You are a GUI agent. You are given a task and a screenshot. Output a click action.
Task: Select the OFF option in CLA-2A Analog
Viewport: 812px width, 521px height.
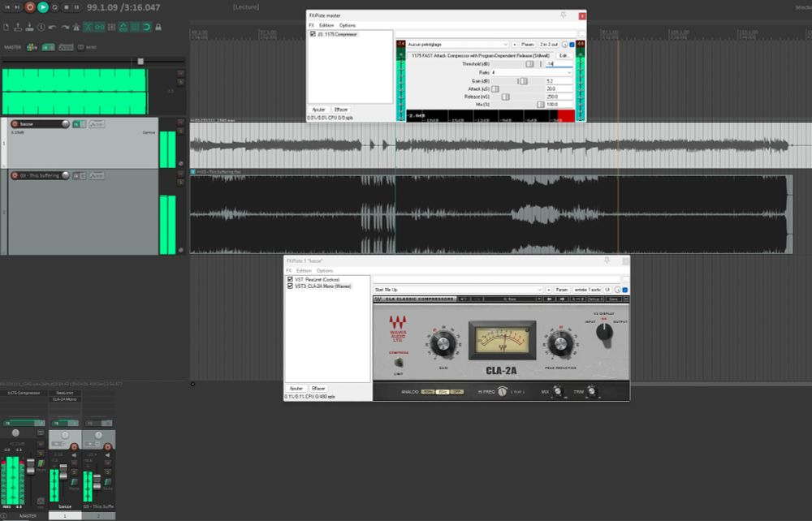tap(456, 392)
